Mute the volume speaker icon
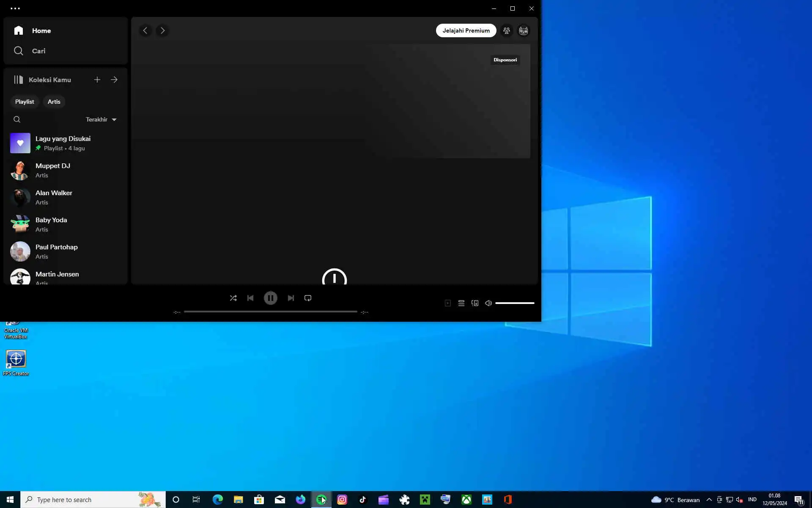The width and height of the screenshot is (812, 508). pyautogui.click(x=488, y=303)
